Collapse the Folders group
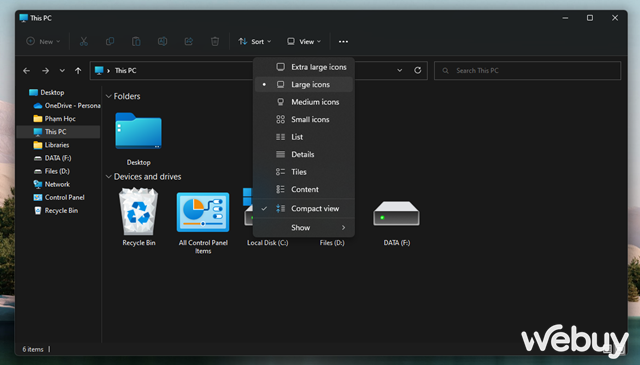 pyautogui.click(x=109, y=96)
